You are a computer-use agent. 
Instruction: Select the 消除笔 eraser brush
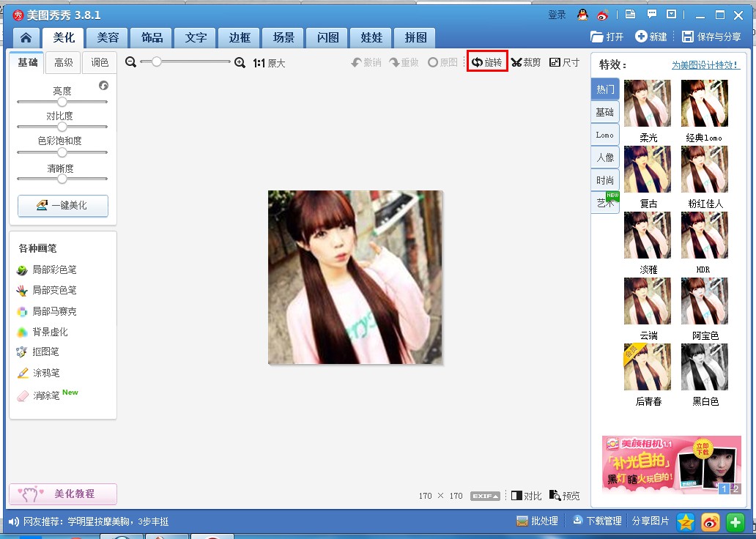45,395
